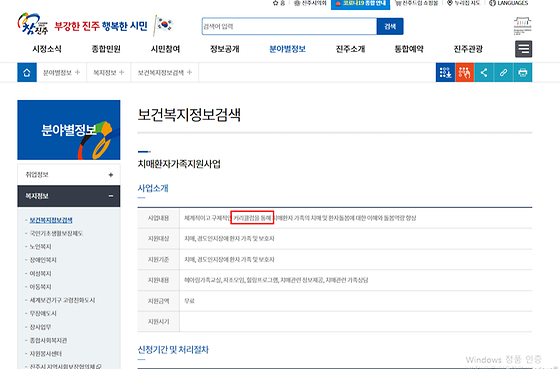The image size is (560, 369).
Task: Click the share icon
Action: click(x=484, y=73)
